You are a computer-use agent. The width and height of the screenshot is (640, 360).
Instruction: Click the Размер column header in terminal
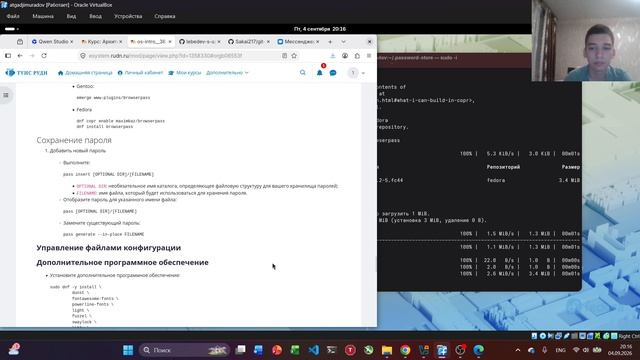tap(571, 167)
